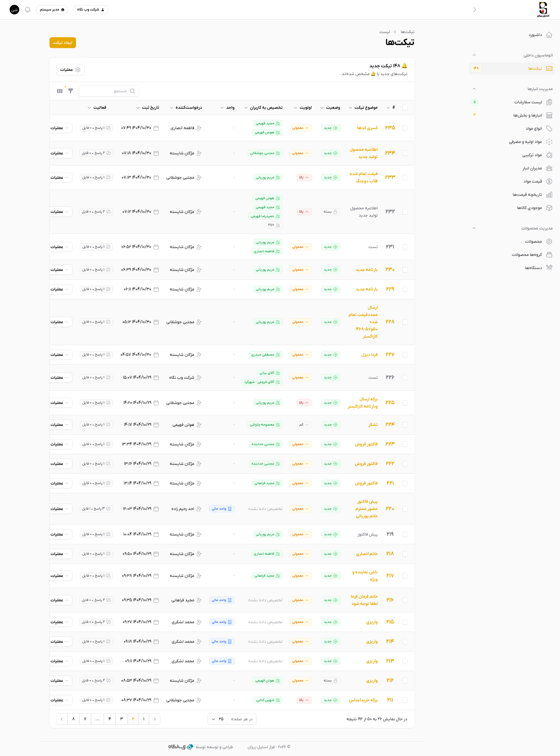The width and height of the screenshot is (560, 756).
Task: Open the table filter funnel icon
Action: [x=71, y=91]
